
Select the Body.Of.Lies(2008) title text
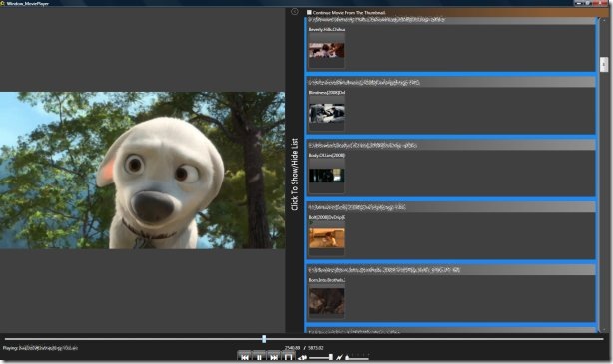tap(326, 155)
